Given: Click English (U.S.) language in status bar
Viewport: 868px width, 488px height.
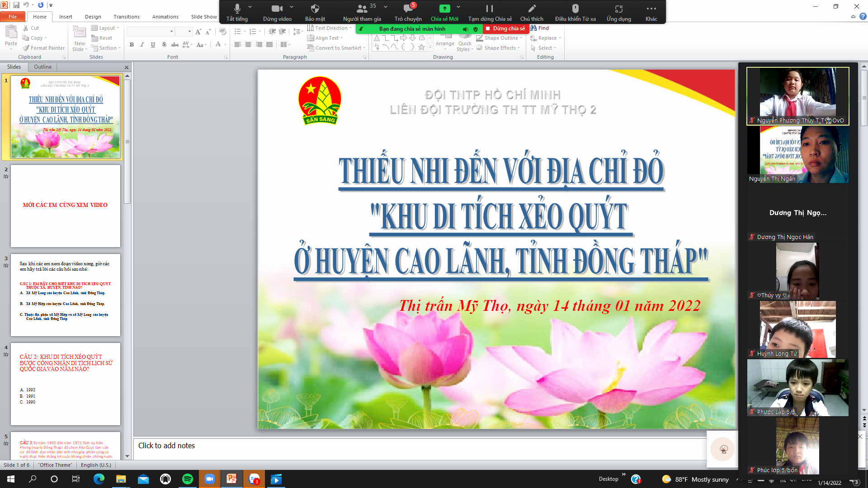Looking at the screenshot, I should point(96,465).
